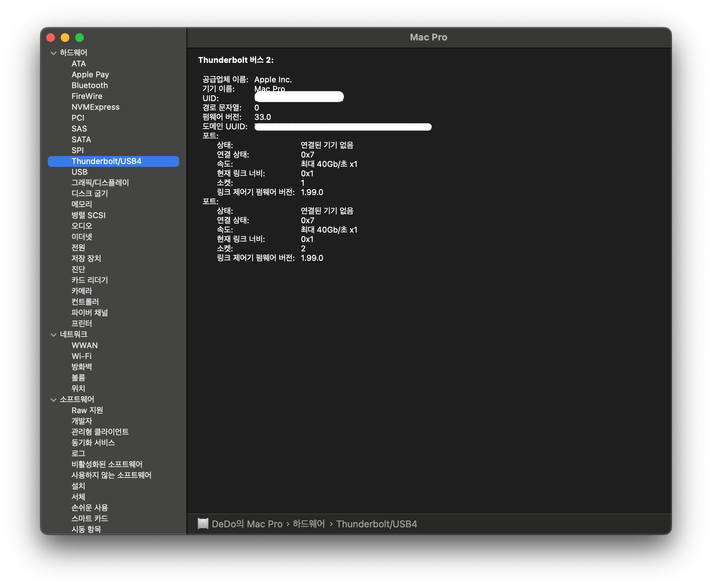Viewport: 712px width, 588px height.
Task: Select 시동 항목 in the sidebar
Action: [86, 529]
